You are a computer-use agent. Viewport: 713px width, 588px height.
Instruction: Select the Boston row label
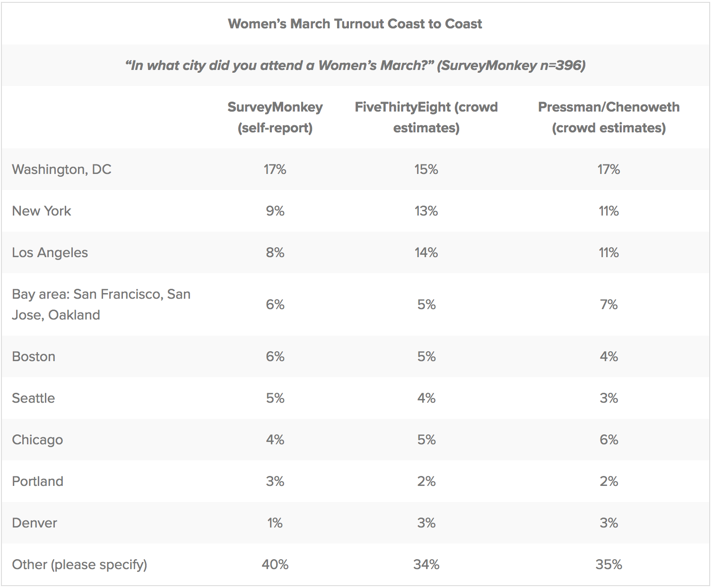pos(34,356)
